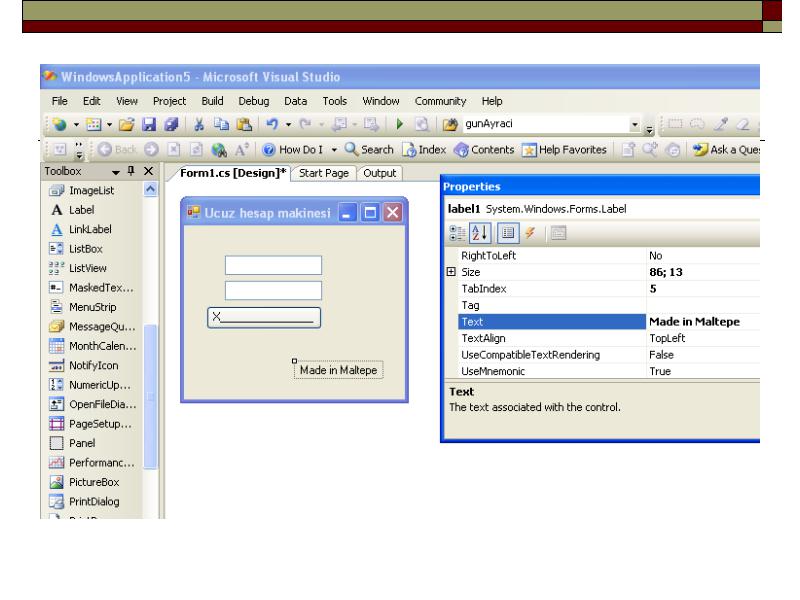800x600 pixels.
Task: Open the Project menu
Action: (x=169, y=101)
